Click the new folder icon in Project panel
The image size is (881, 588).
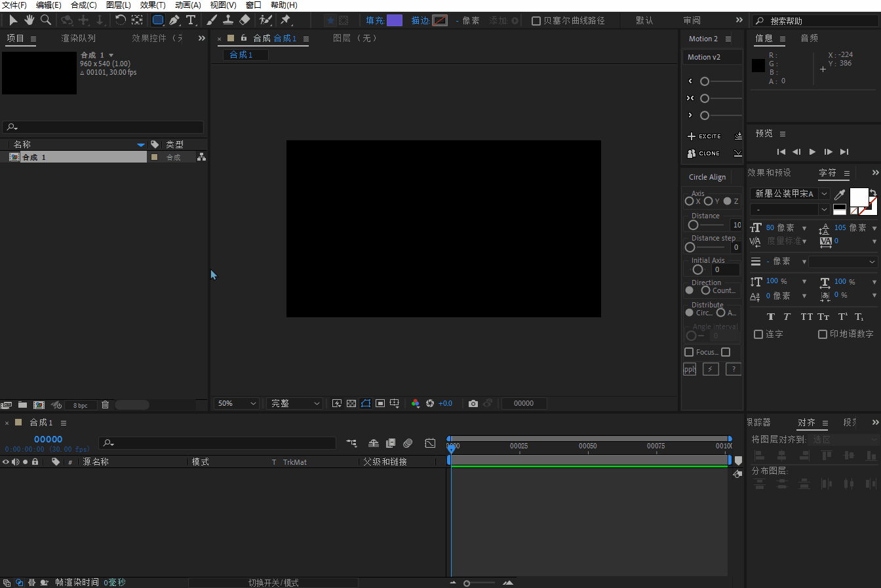click(x=22, y=405)
